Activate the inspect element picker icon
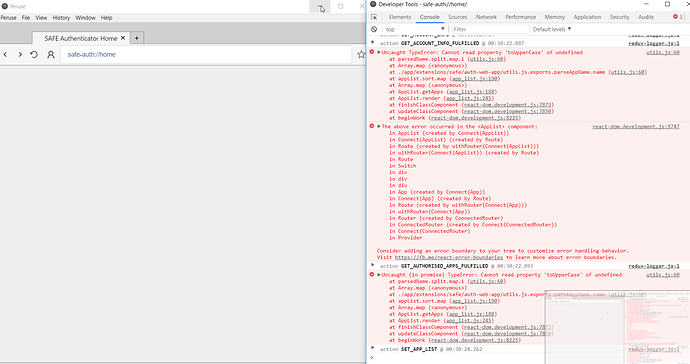 click(x=374, y=17)
